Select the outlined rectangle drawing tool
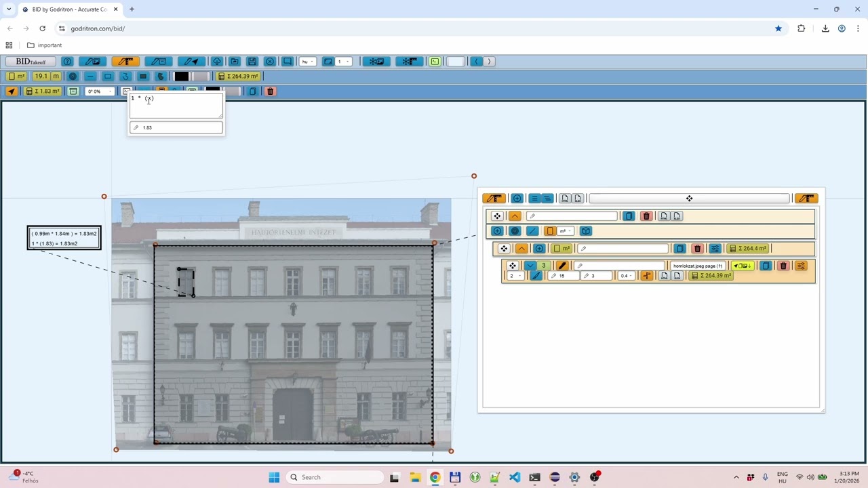Screen dimensions: 868x488 click(x=108, y=77)
